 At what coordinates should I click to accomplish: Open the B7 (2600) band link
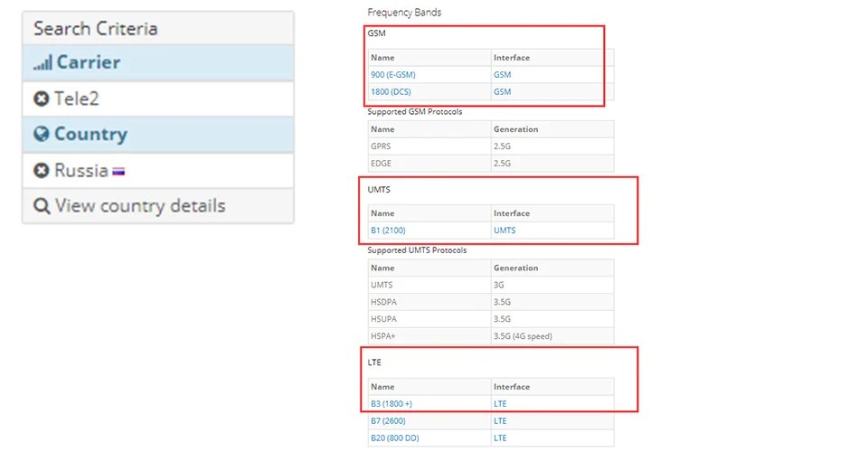(x=388, y=421)
